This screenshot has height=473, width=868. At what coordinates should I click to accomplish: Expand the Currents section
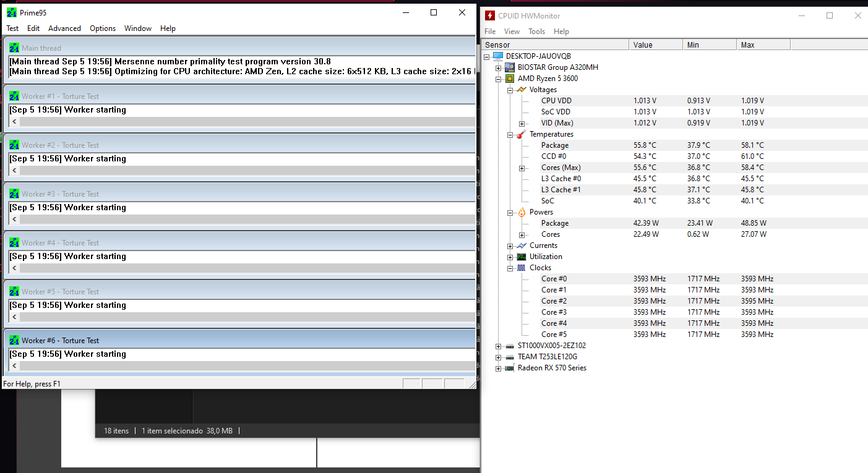tap(510, 245)
